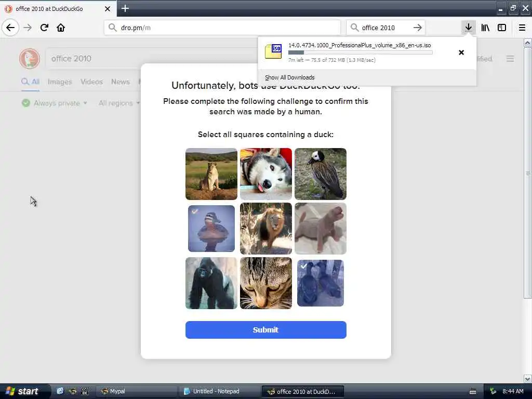Launch Internet Explorer from quick launch

tap(60, 391)
